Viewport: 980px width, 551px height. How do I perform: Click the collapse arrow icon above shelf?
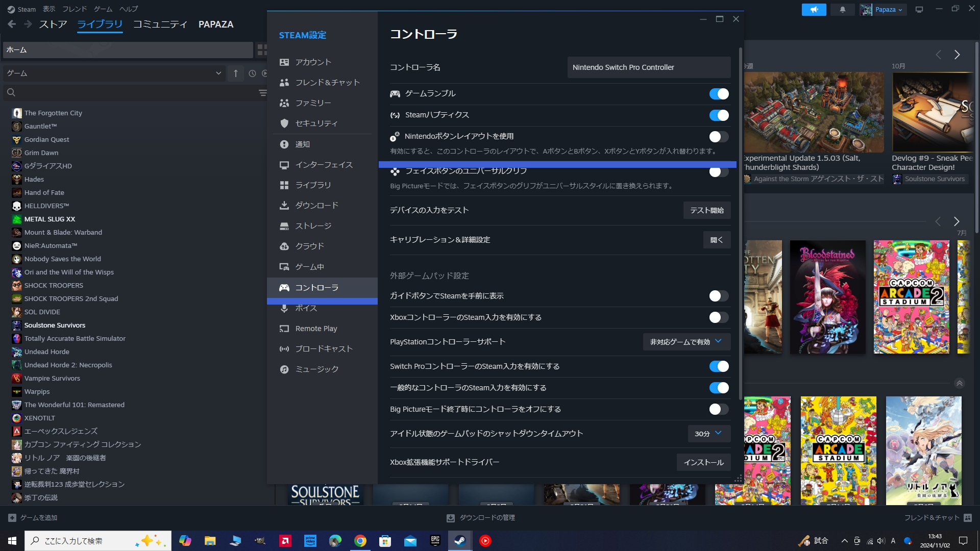point(959,384)
